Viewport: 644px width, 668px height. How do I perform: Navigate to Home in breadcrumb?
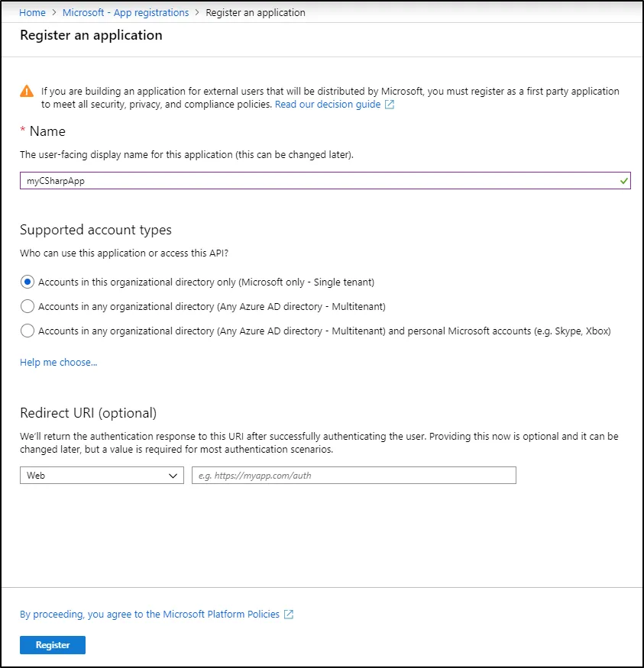32,13
